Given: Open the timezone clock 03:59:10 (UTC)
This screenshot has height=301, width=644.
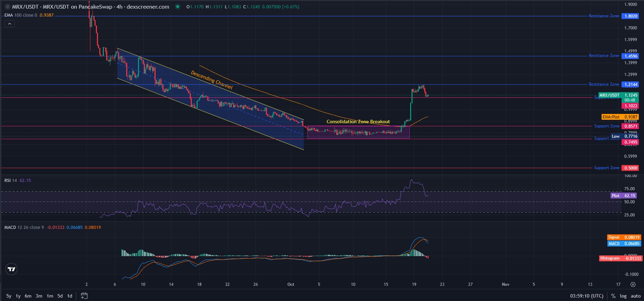Looking at the screenshot, I should click(587, 296).
